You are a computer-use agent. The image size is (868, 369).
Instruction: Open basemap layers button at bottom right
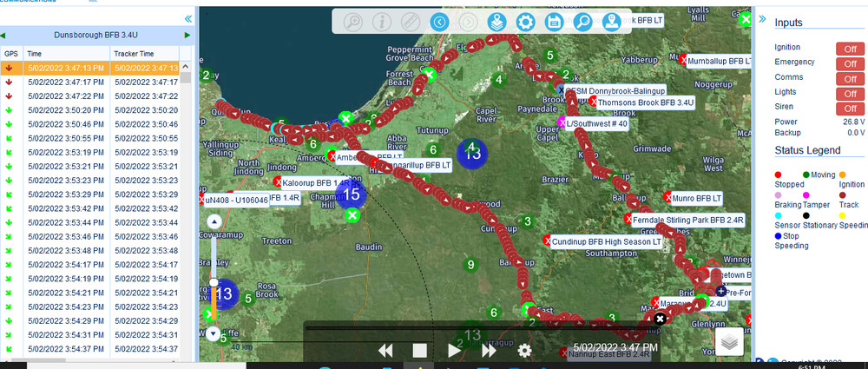click(730, 342)
